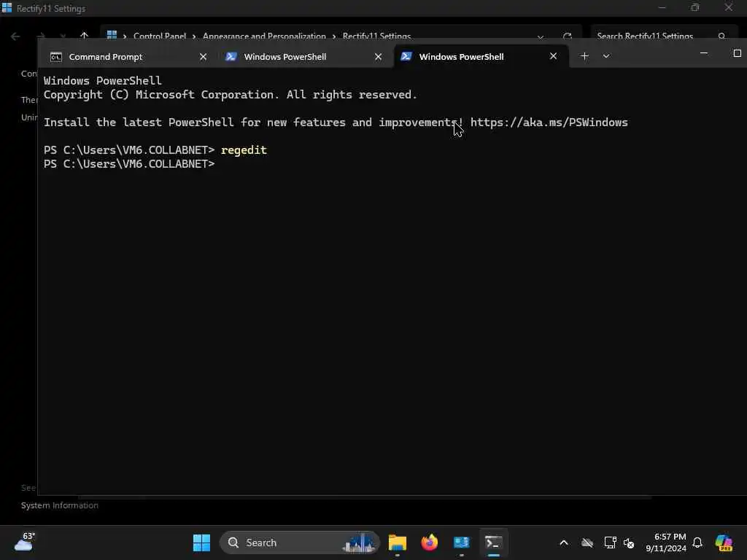Close the middle Windows PowerShell tab
This screenshot has width=747, height=560.
coord(379,57)
